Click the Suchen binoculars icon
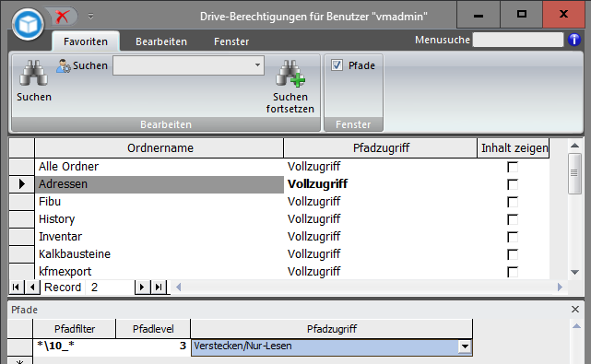591x364 pixels. tap(33, 73)
